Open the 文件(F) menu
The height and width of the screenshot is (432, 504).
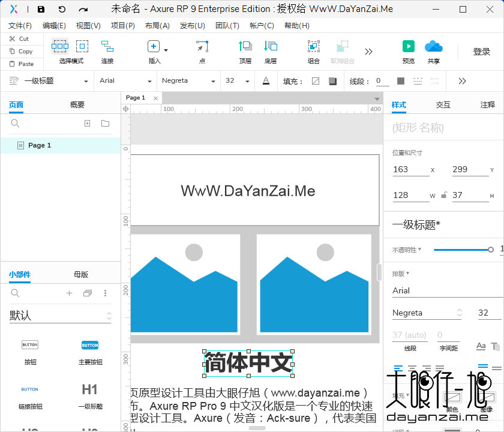[x=20, y=25]
